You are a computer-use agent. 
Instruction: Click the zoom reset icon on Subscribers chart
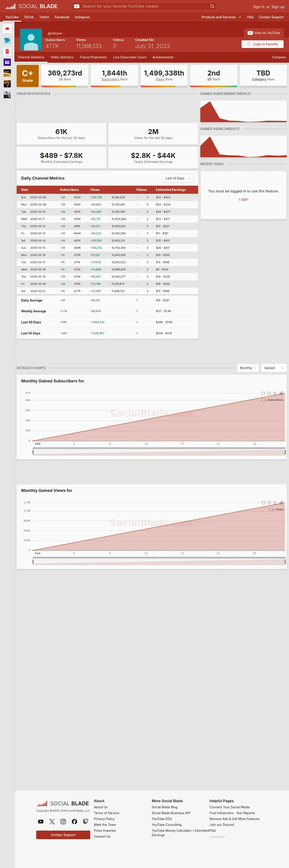click(269, 393)
